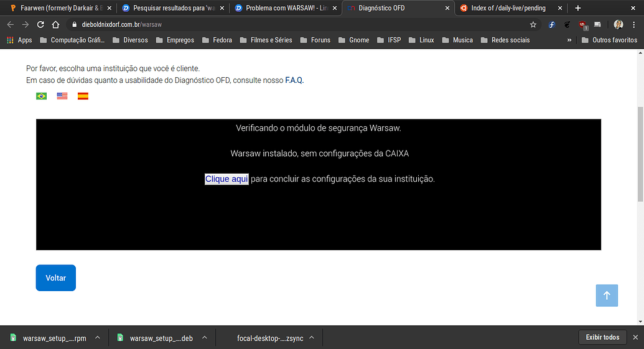Close the Faarwen tab
The height and width of the screenshot is (349, 644).
pyautogui.click(x=110, y=8)
